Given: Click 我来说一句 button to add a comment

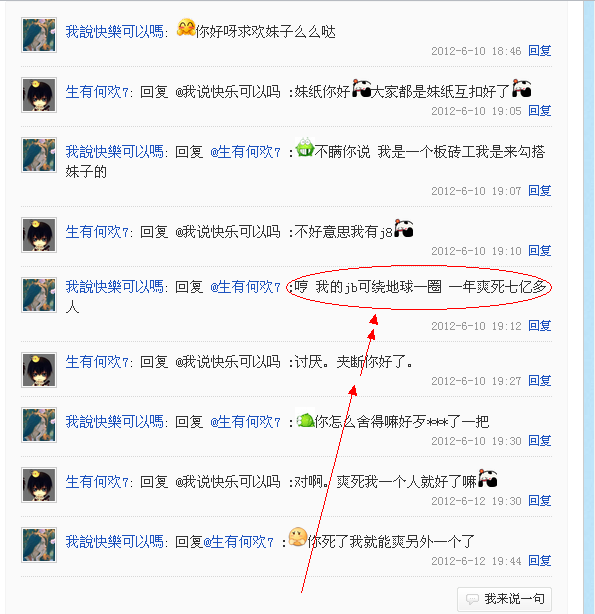Looking at the screenshot, I should pos(505,599).
